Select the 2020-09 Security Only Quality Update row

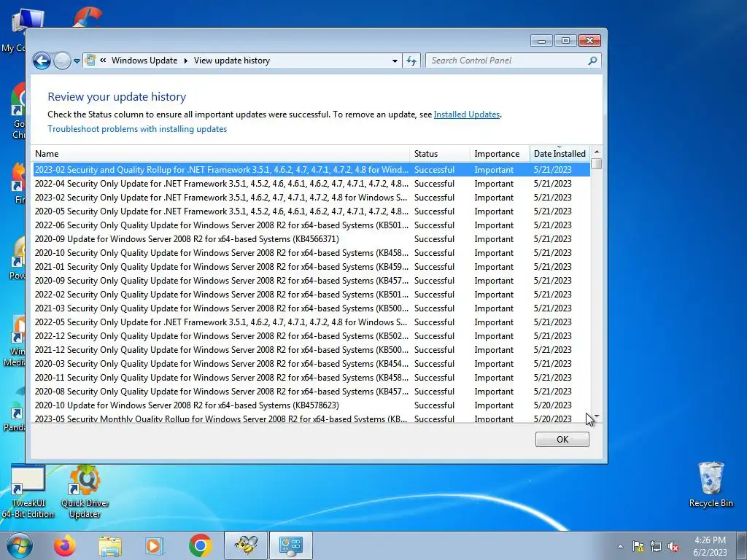click(311, 281)
